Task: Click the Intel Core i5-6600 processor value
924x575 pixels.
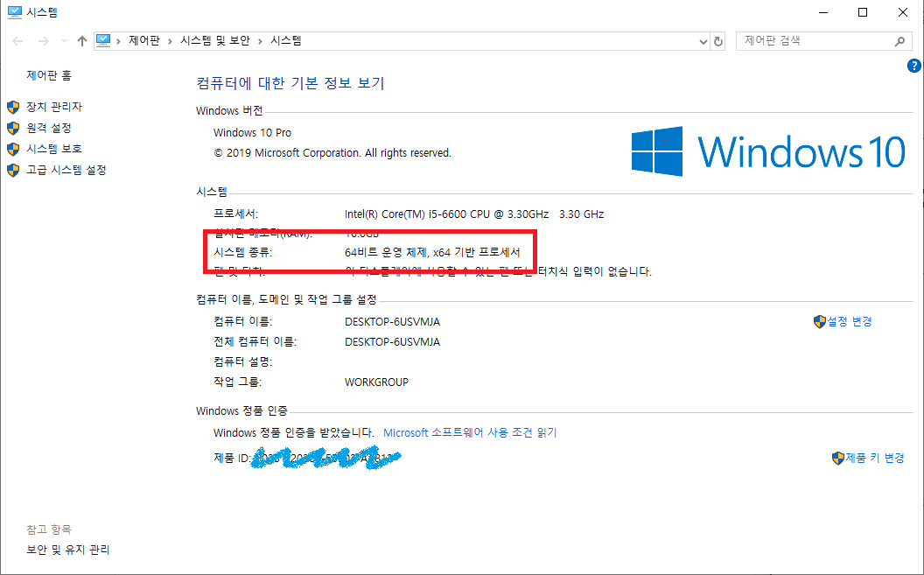Action: (474, 214)
